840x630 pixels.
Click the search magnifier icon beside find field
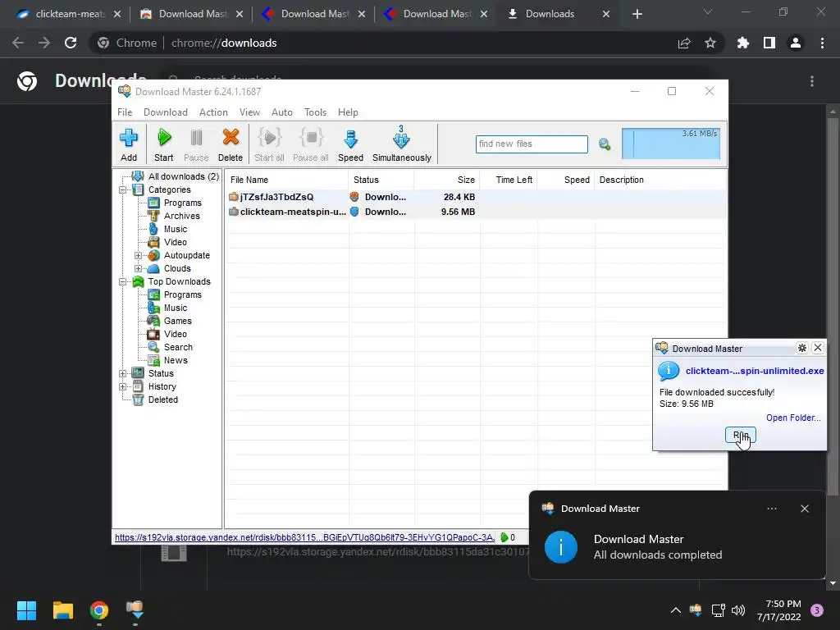(605, 144)
